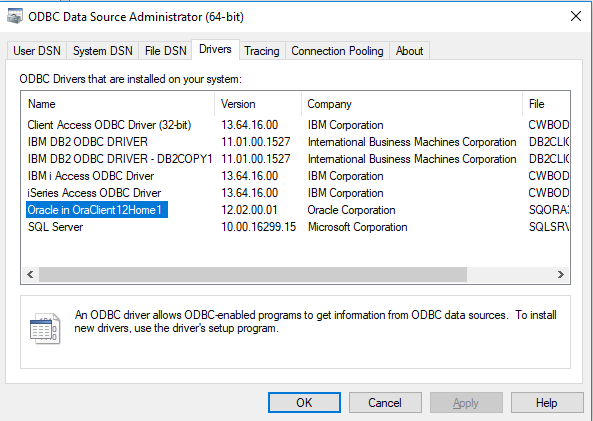Select the Drivers tab
593x421 pixels.
click(215, 49)
